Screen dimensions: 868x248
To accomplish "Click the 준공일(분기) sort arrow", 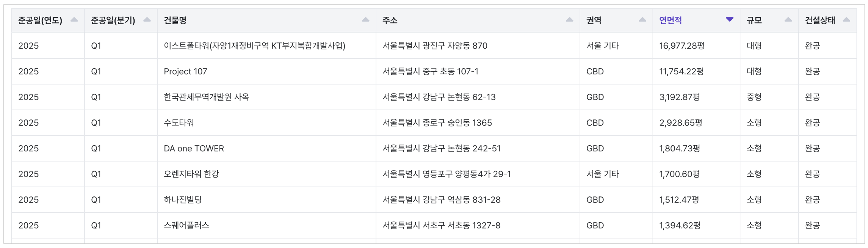I will [x=147, y=20].
